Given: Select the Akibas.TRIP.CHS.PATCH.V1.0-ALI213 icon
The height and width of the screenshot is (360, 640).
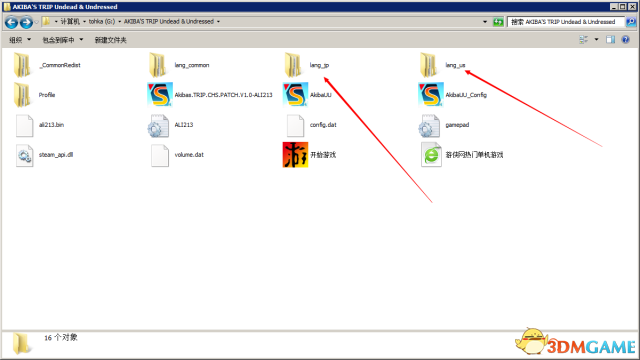Looking at the screenshot, I should [x=160, y=95].
